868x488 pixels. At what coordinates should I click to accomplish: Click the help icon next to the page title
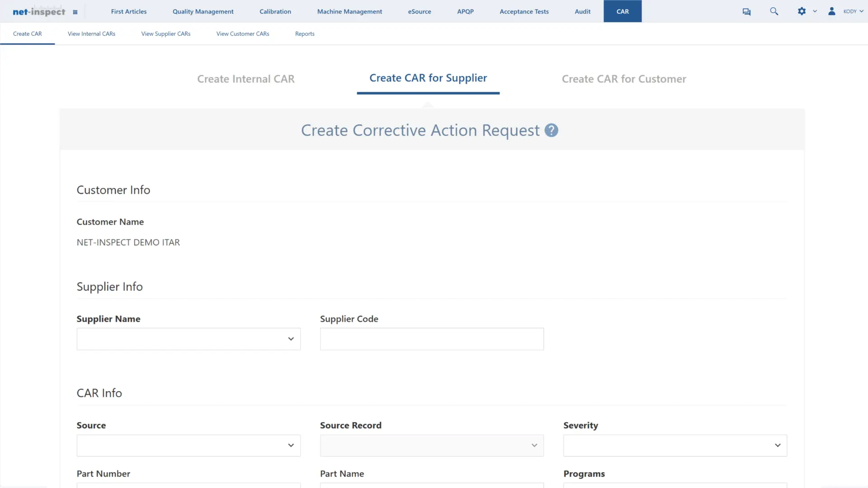551,130
